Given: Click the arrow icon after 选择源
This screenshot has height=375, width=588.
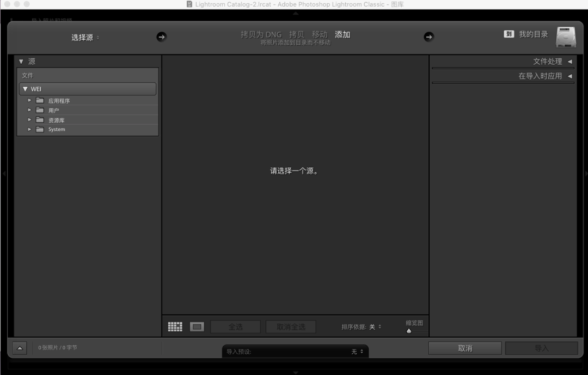Looking at the screenshot, I should [x=161, y=37].
